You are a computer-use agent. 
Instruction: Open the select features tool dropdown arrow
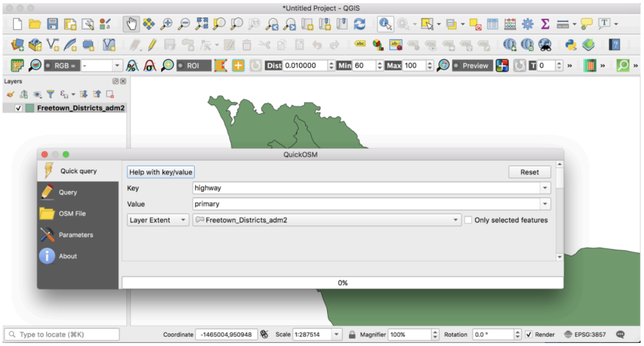coord(439,24)
